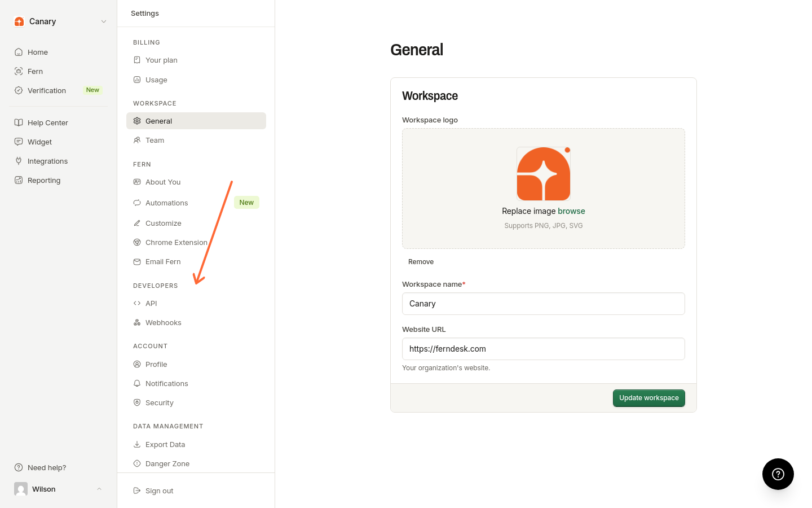Click the Chrome Extension icon
The image size is (812, 508).
click(137, 242)
